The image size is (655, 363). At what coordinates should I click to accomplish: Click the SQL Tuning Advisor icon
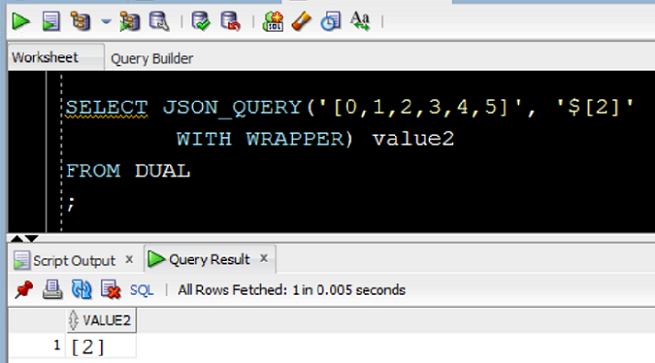tap(159, 21)
